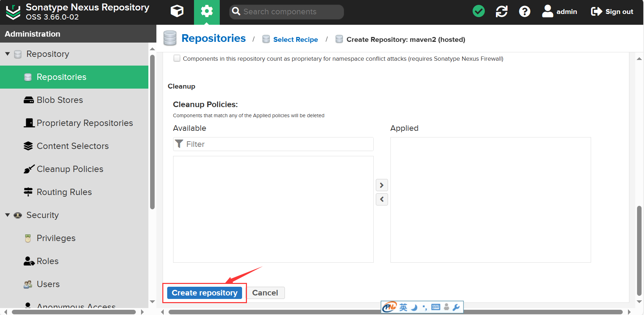Click the IME soft keyboard icon
644x315 pixels.
[x=436, y=307]
